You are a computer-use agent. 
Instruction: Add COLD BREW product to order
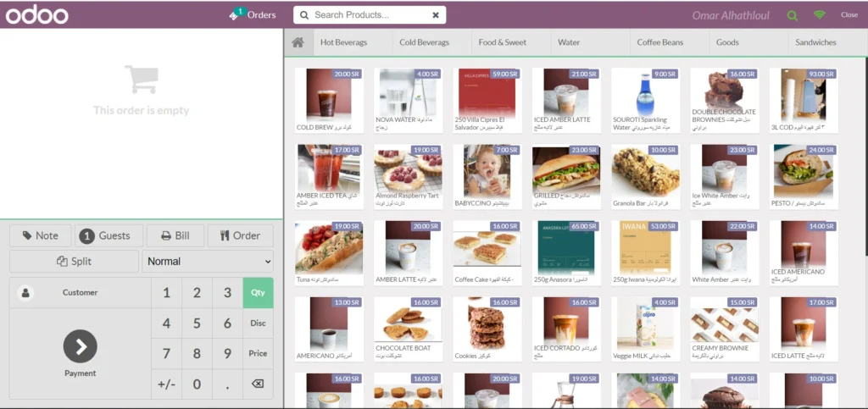point(328,100)
